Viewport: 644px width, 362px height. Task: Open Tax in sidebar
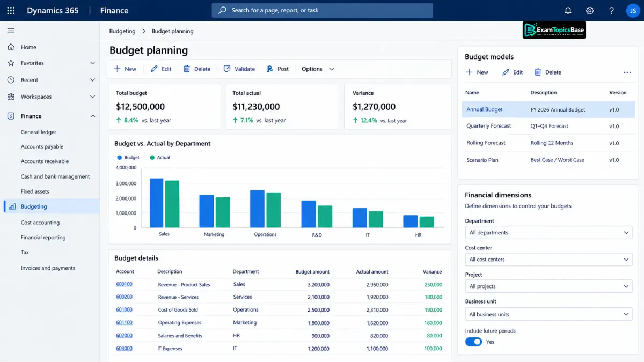point(25,252)
